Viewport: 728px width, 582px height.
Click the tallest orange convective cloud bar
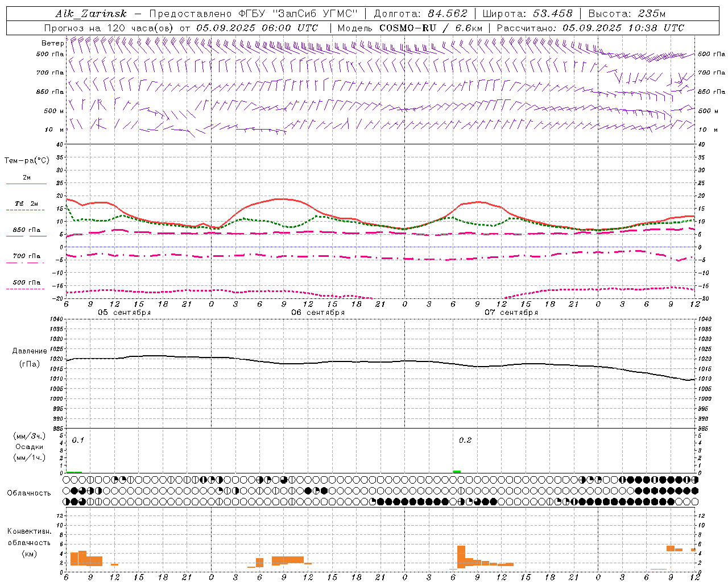click(461, 557)
